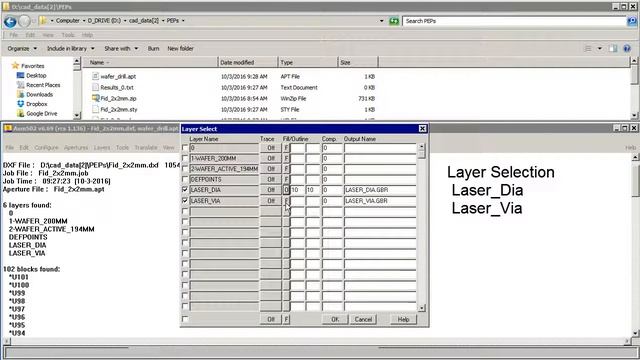Click the refresh icon beside address bar
The height and width of the screenshot is (360, 640).
[394, 21]
